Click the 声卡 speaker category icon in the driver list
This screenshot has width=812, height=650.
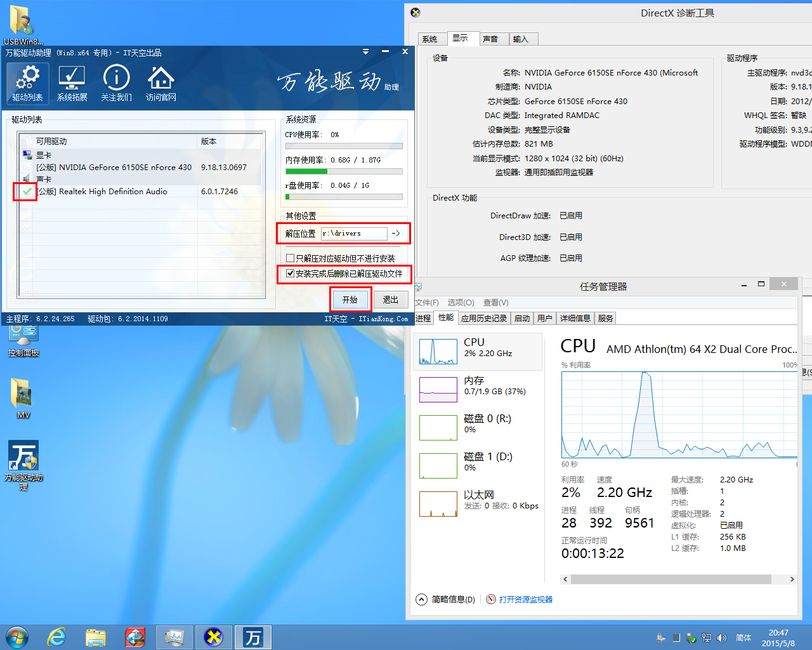tap(27, 179)
